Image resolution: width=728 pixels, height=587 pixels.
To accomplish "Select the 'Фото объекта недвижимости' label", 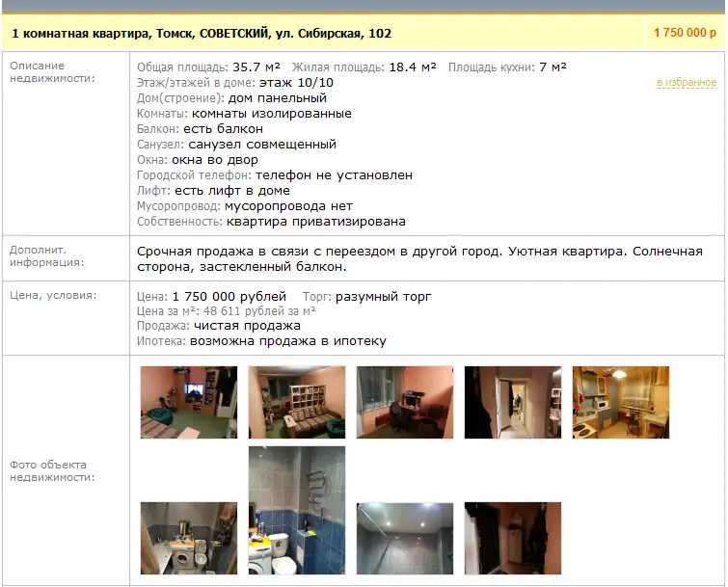I will tap(51, 470).
